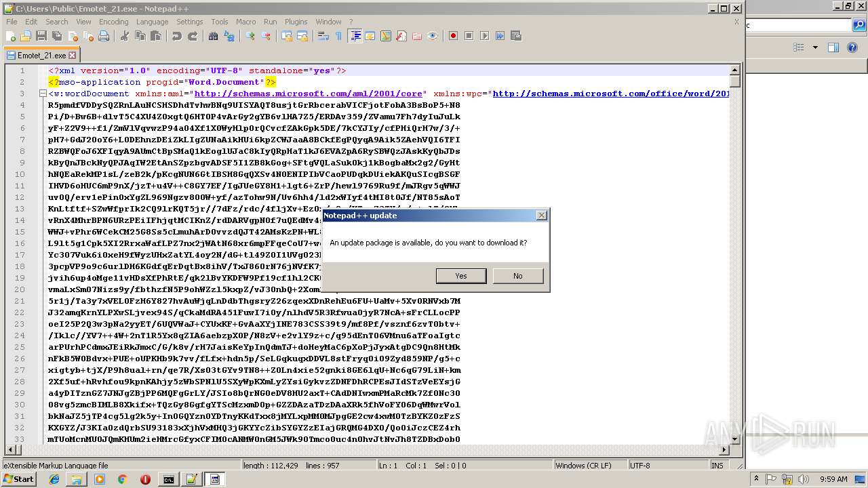Toggle Word wrap toolbar button

(323, 36)
